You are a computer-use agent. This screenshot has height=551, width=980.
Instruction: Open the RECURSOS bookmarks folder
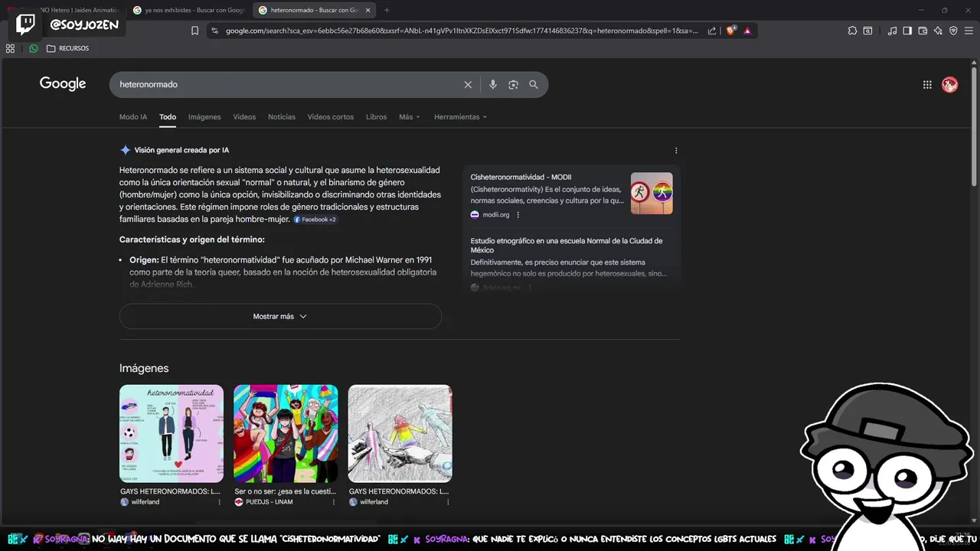pos(67,48)
